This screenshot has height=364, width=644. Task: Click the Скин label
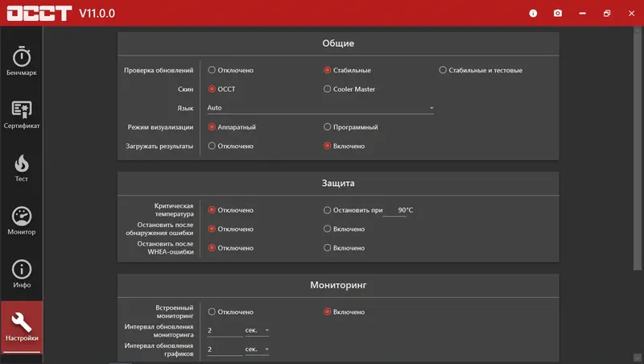(186, 89)
